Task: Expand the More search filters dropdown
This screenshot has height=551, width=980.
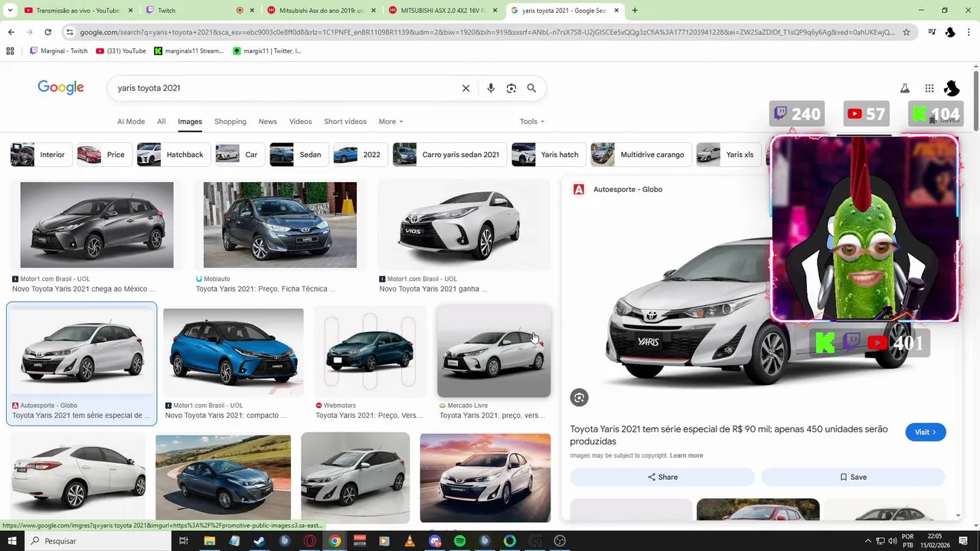Action: click(390, 122)
